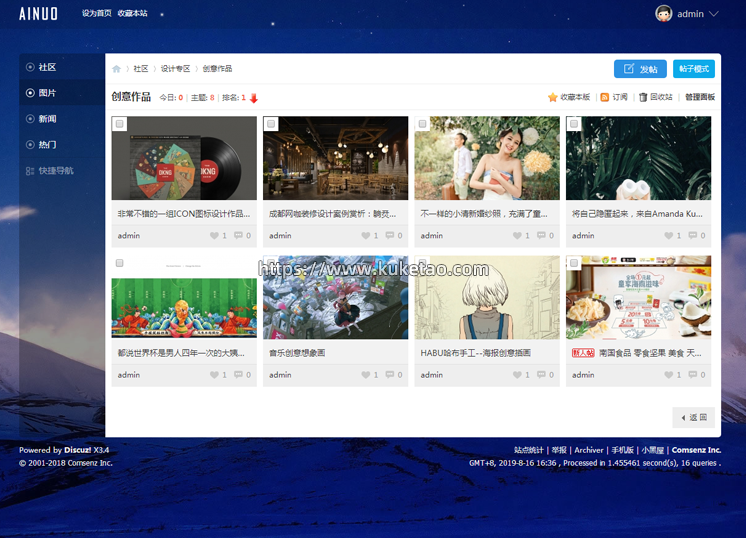This screenshot has width=746, height=538.
Task: Open comments on Amanda Ku post
Action: [693, 235]
